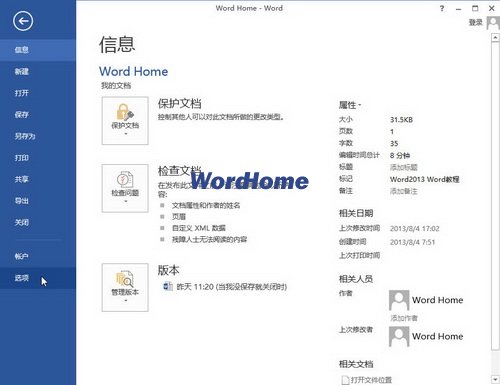Screen dimensions: 500x385
Task: Click the 8 分钟 editing time value
Action: pos(400,155)
